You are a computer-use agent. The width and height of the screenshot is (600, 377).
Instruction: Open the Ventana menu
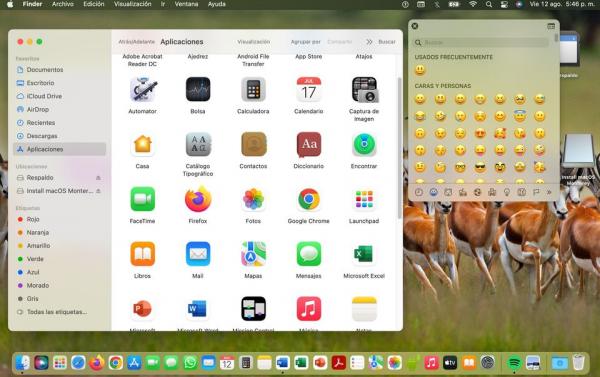point(186,4)
